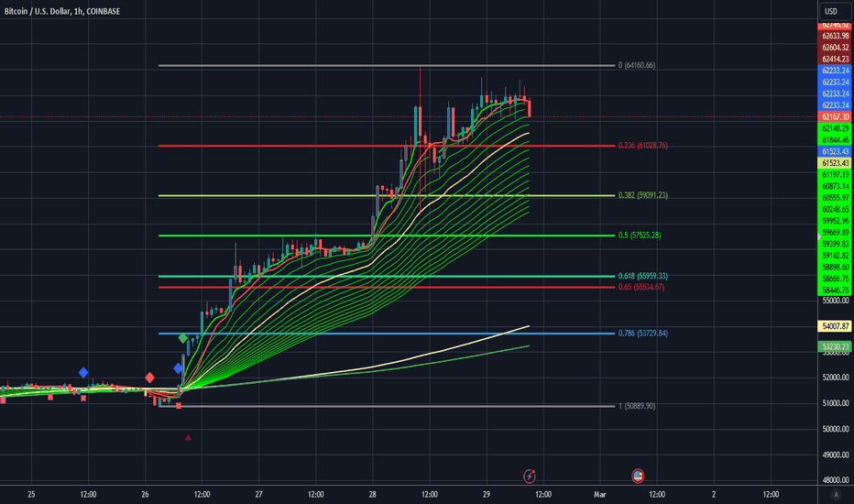This screenshot has width=854, height=504.
Task: Click the 60555.97 price label
Action: click(x=836, y=198)
